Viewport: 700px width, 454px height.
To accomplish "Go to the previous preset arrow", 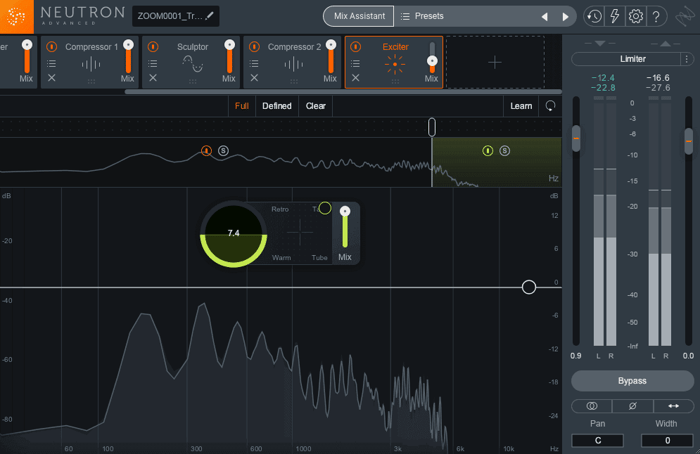I will (545, 17).
